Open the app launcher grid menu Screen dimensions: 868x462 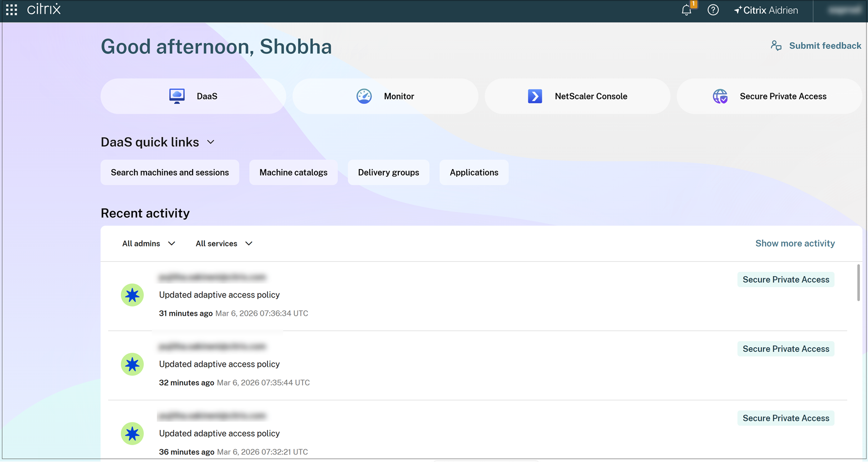click(12, 10)
